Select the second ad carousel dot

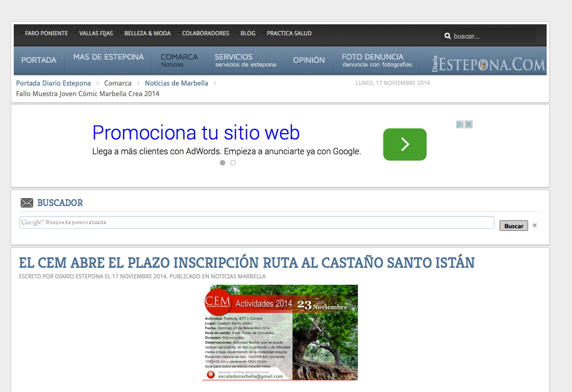tap(233, 163)
